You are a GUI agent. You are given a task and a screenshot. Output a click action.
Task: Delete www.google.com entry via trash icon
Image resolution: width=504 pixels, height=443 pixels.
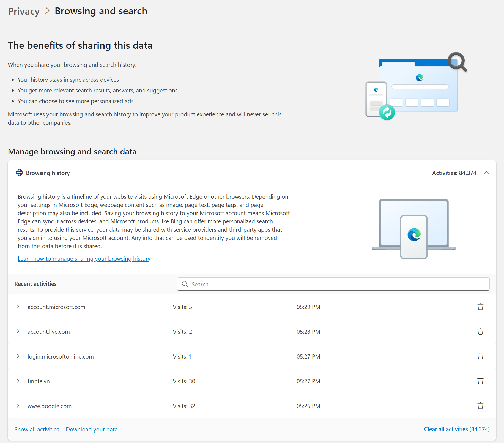tap(480, 406)
